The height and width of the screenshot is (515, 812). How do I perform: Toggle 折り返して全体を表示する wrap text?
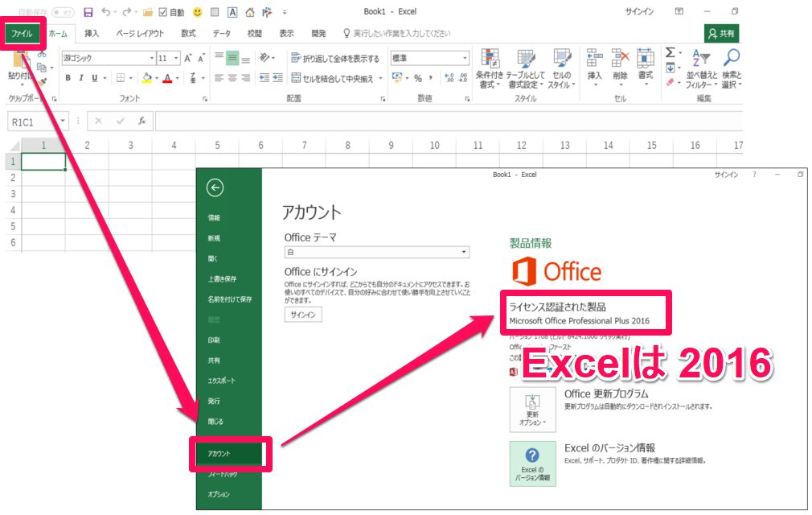(335, 59)
